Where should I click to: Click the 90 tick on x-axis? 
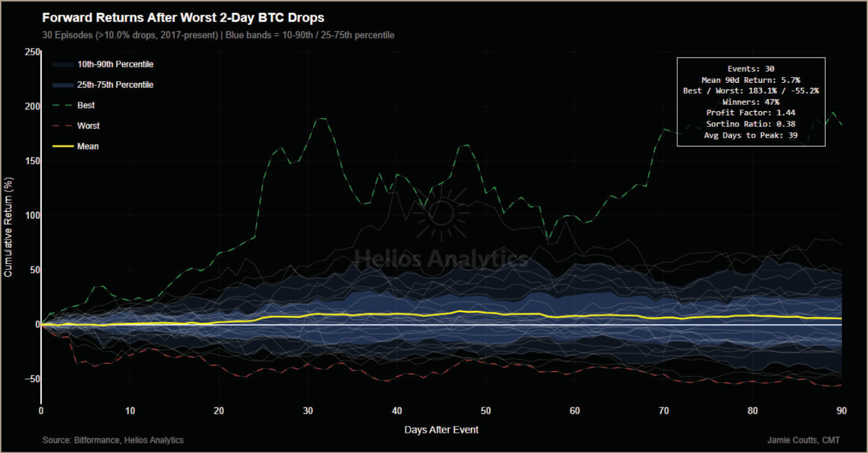pyautogui.click(x=841, y=410)
